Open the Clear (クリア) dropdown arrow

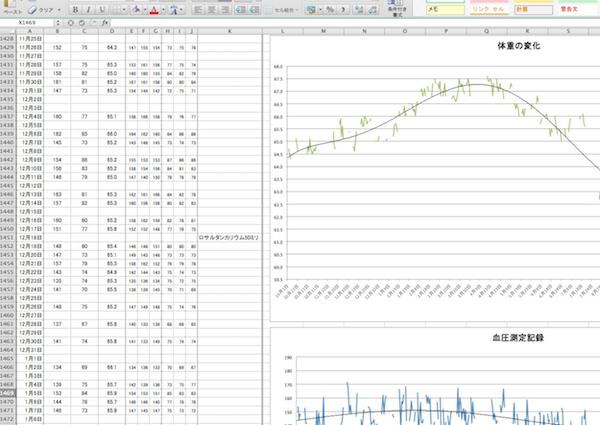coord(59,10)
